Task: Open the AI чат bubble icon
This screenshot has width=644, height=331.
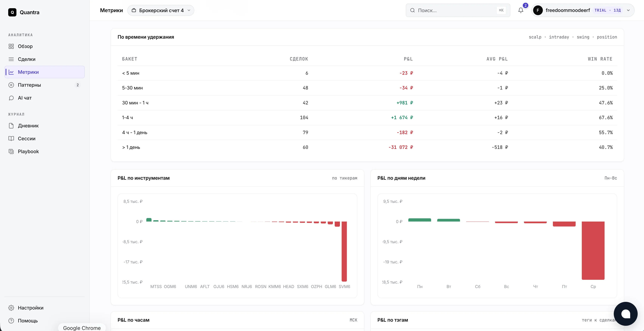Action: [11, 98]
